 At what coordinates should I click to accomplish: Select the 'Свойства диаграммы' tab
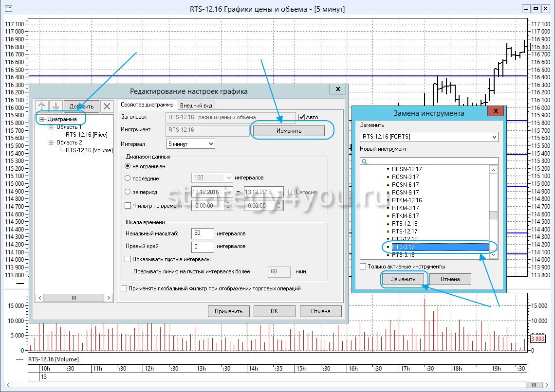[x=148, y=105]
